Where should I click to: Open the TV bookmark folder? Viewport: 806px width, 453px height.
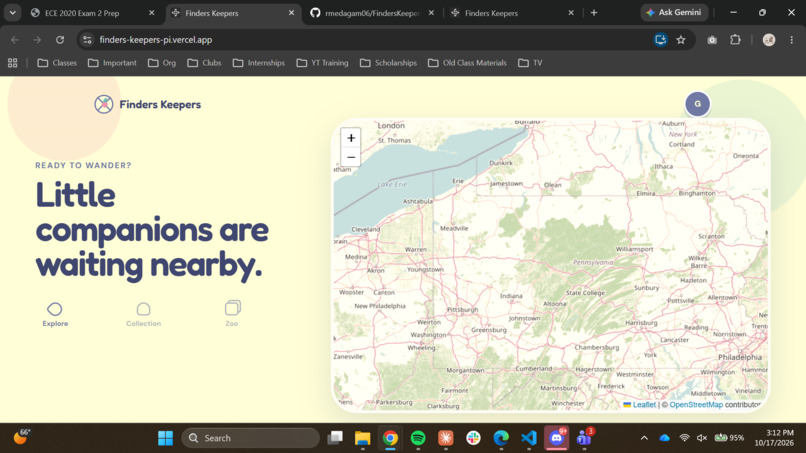tap(530, 63)
